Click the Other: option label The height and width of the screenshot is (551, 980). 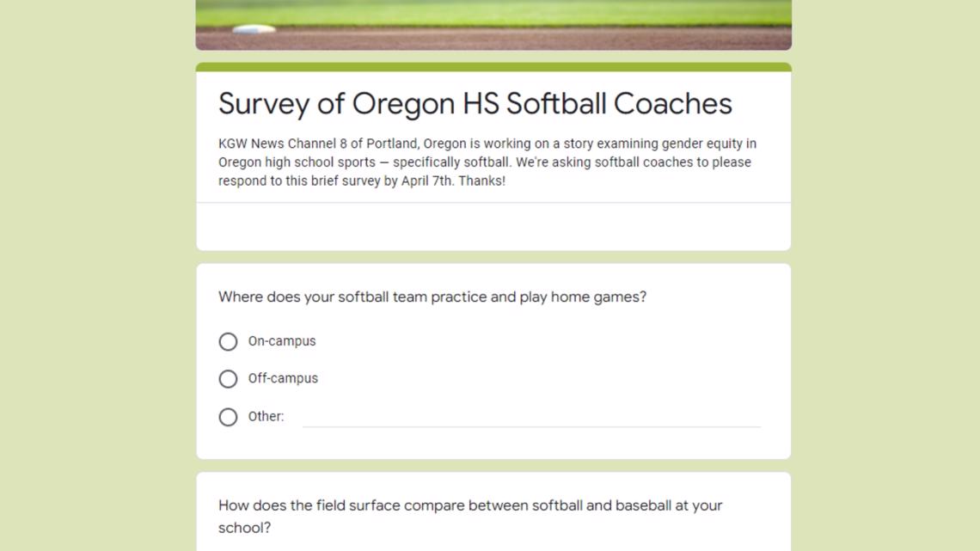(266, 416)
